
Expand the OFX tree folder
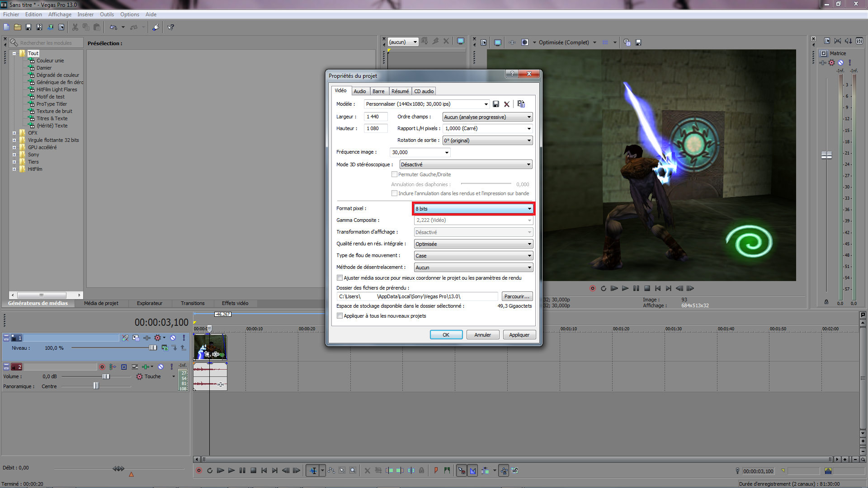[x=14, y=133]
